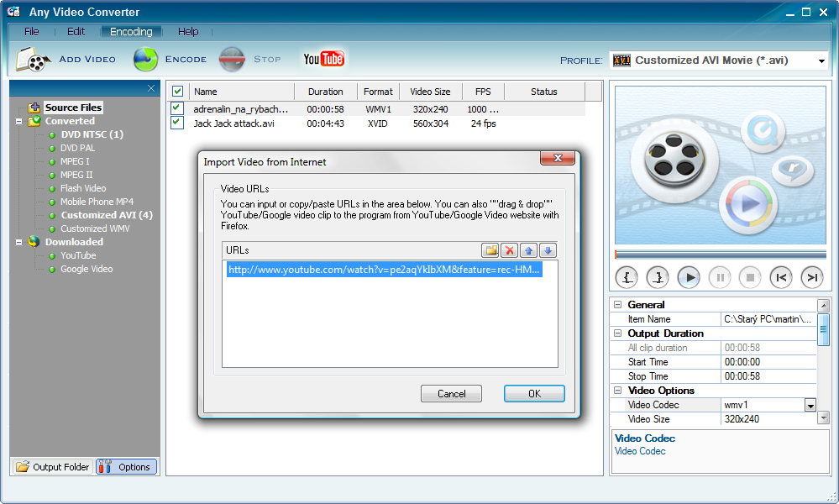Click the Video Size value 320x240
Screen dimensions: 839x504
click(768, 419)
